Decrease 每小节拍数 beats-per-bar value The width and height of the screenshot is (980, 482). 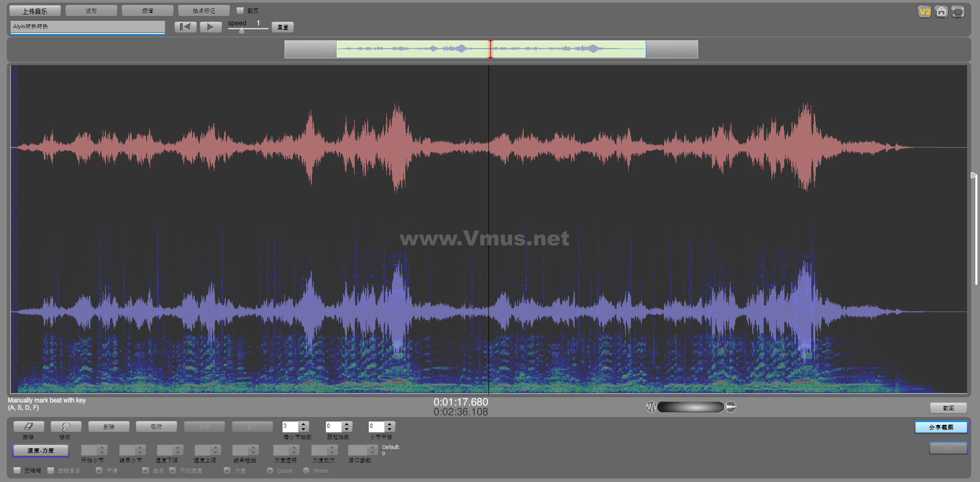point(304,429)
